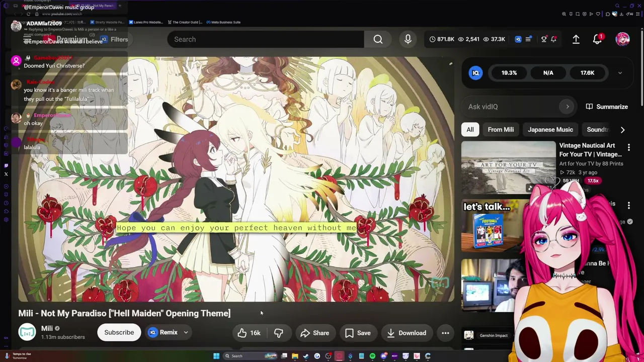Click the 871.8K watch time stat
The height and width of the screenshot is (362, 644).
(441, 39)
